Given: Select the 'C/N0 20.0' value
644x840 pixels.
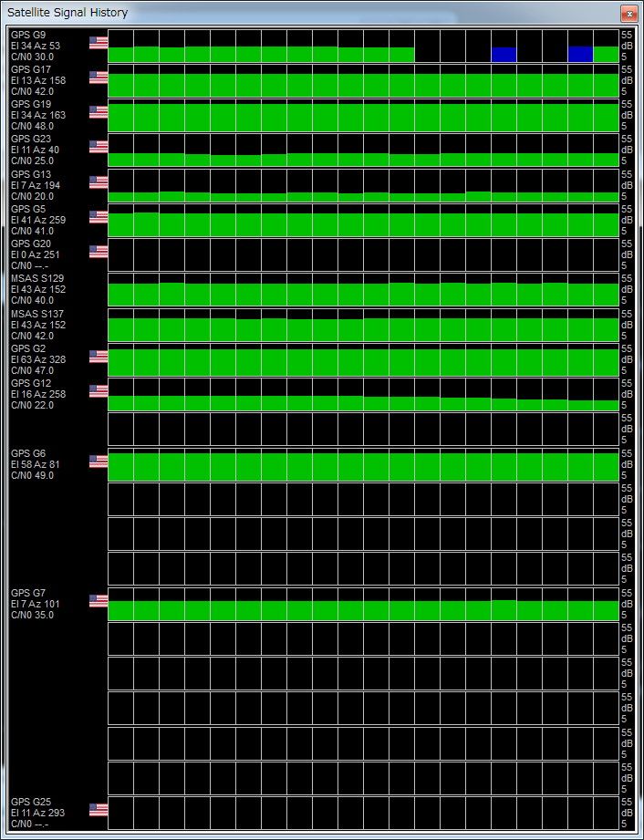Looking at the screenshot, I should click(x=32, y=197).
